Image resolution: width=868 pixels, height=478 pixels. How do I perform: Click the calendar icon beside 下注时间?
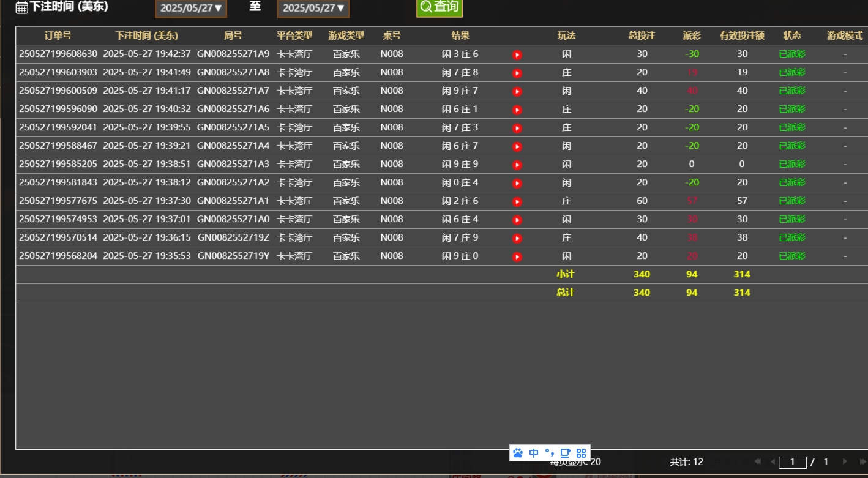click(21, 8)
